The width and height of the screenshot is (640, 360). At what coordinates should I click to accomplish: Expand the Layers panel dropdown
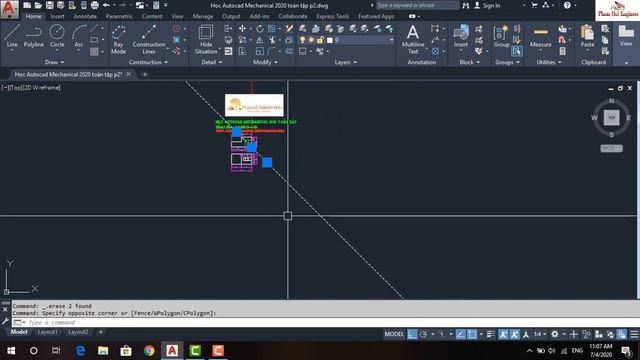click(346, 62)
